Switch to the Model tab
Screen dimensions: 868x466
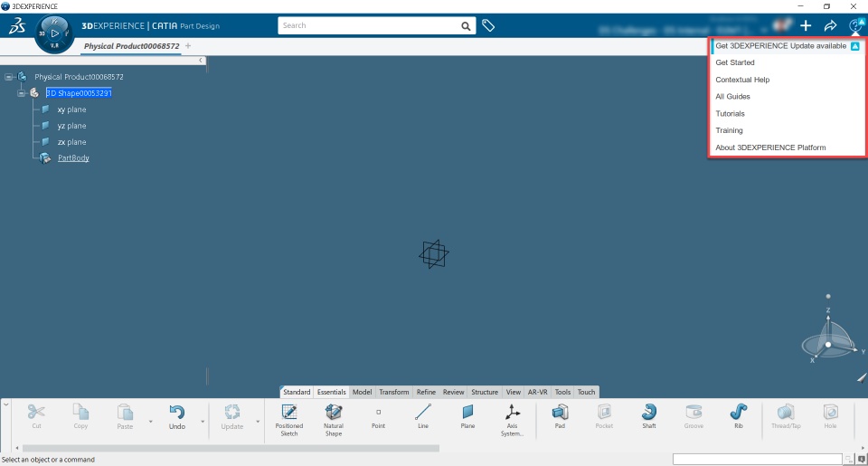[362, 392]
